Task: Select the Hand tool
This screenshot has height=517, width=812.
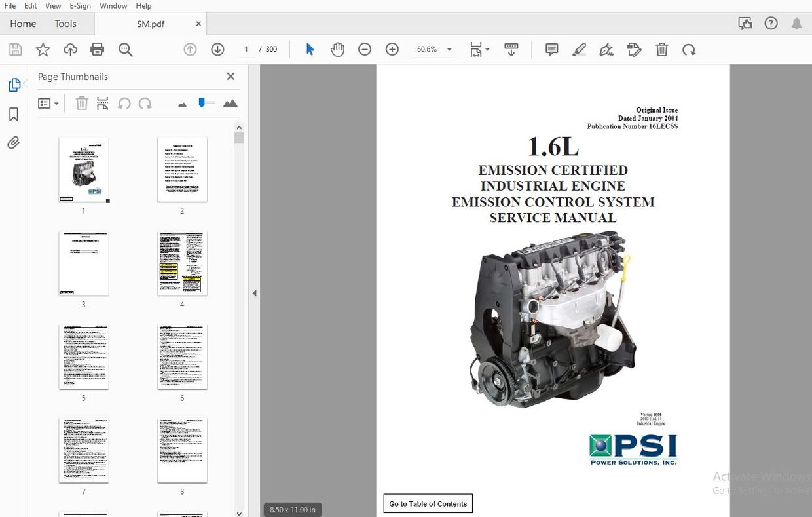Action: pos(337,49)
